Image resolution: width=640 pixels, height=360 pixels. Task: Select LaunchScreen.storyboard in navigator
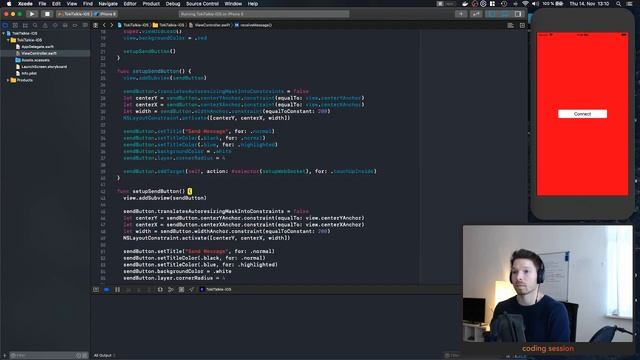pos(45,67)
